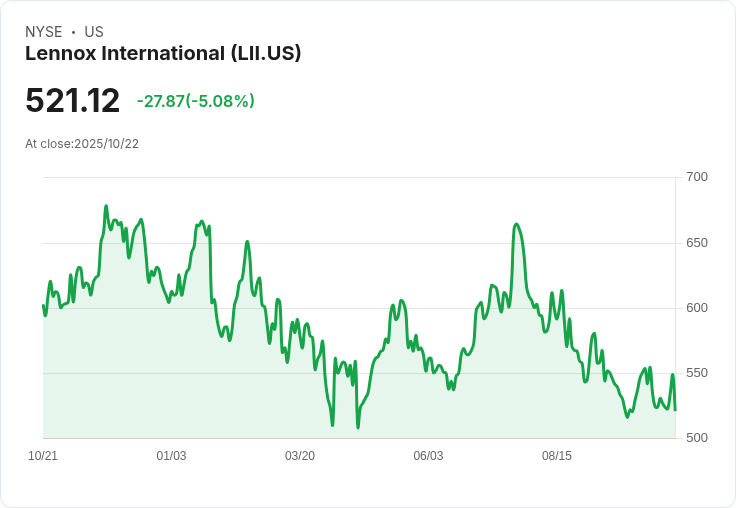This screenshot has height=508, width=736.
Task: Click the final data point at chart's right end
Action: pyautogui.click(x=675, y=410)
